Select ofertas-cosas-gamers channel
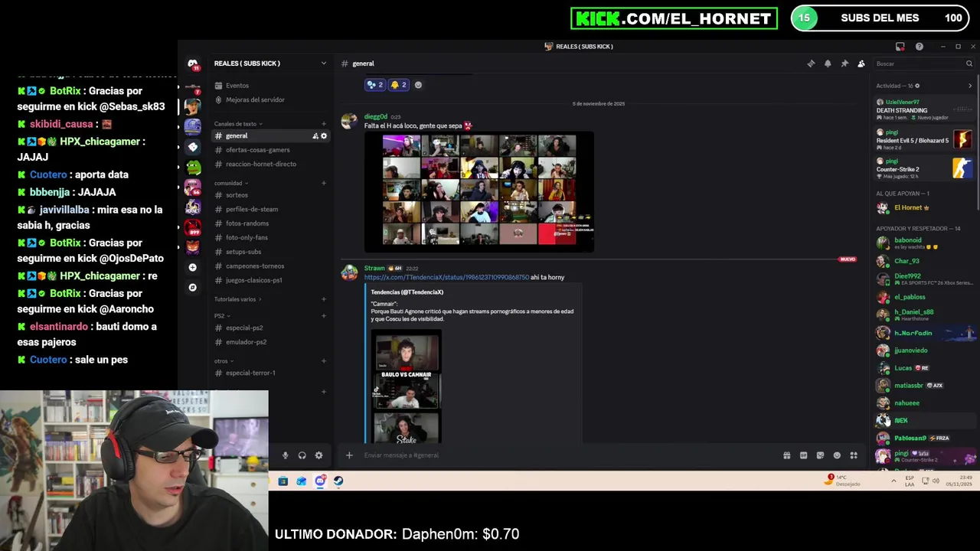The height and width of the screenshot is (551, 980). pos(270,150)
